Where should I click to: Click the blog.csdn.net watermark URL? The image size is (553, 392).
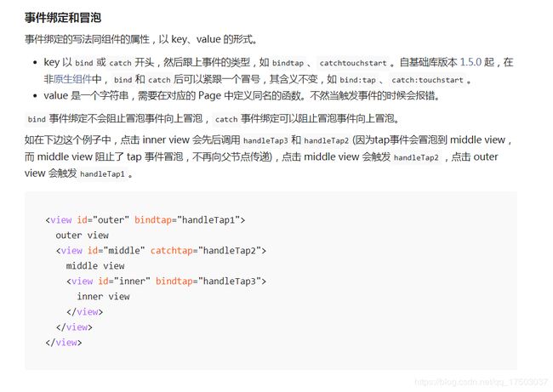[482, 382]
